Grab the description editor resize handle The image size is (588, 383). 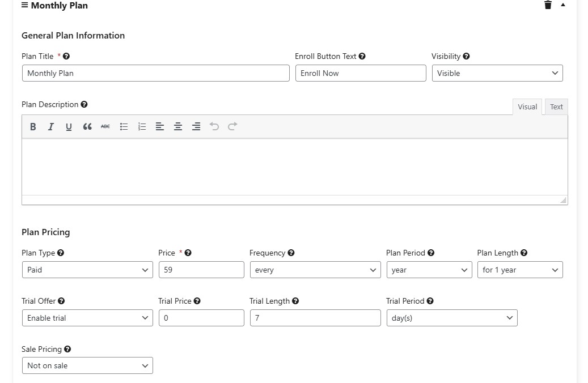click(x=563, y=201)
